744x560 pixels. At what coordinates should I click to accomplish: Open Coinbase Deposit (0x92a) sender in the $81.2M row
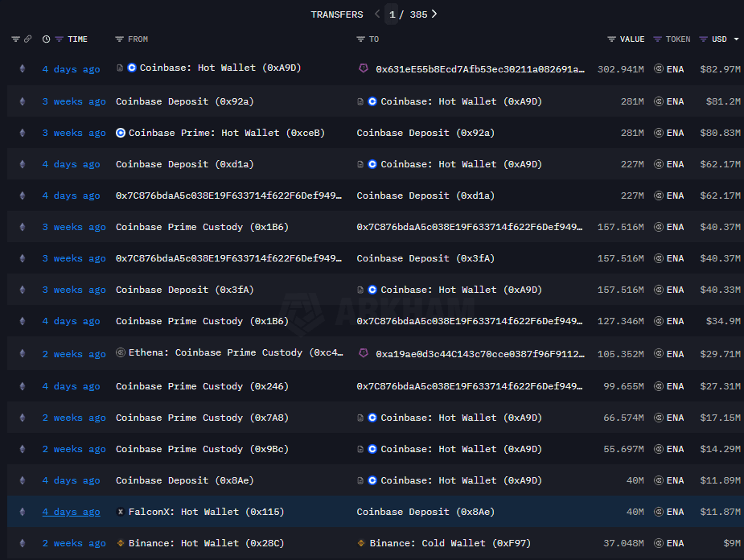(x=184, y=101)
